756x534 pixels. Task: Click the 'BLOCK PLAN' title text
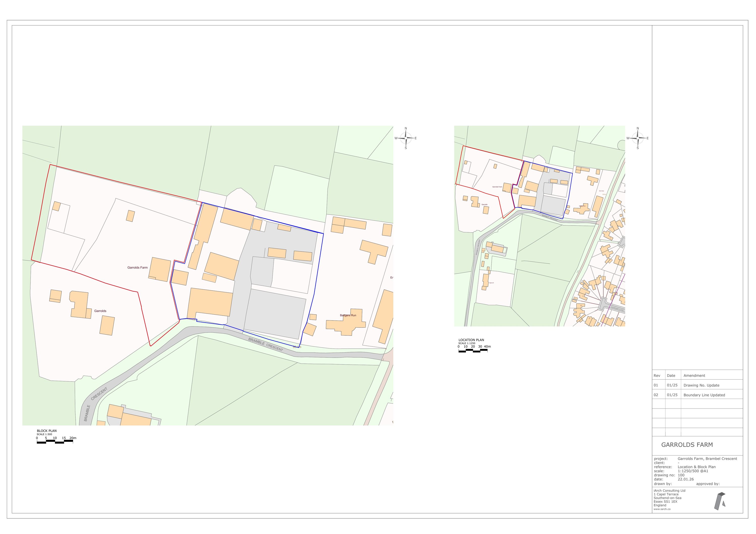pos(47,431)
